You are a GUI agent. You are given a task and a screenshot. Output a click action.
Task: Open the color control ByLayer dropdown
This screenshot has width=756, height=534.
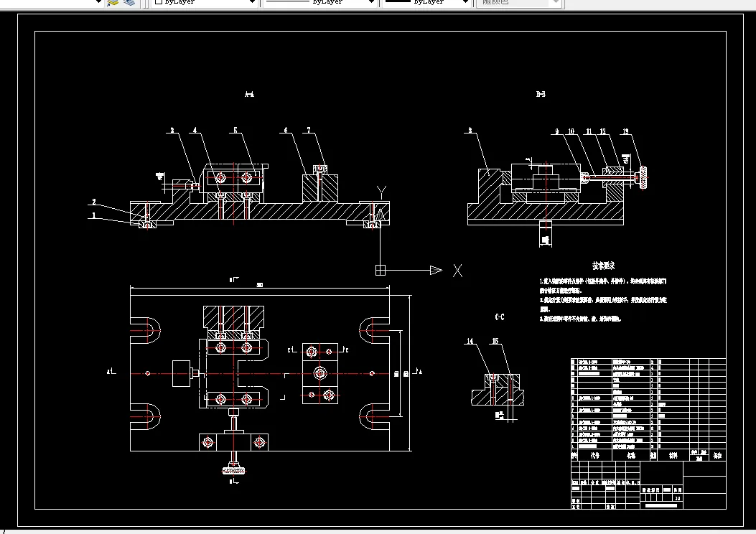205,2
